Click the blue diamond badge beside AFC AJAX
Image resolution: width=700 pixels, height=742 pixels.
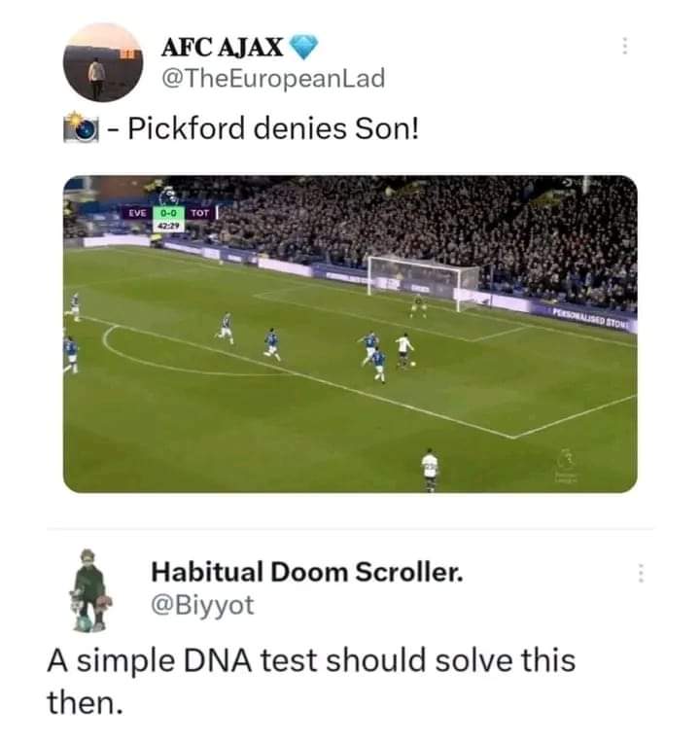click(x=303, y=47)
